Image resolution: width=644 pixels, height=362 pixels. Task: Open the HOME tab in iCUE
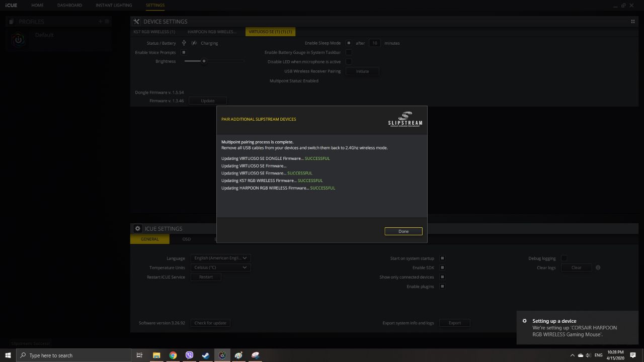point(37,5)
